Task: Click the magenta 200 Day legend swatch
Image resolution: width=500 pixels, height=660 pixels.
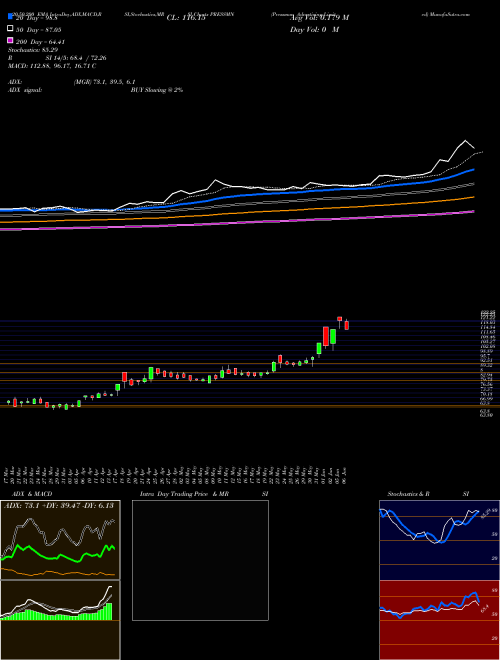Action: 10,41
